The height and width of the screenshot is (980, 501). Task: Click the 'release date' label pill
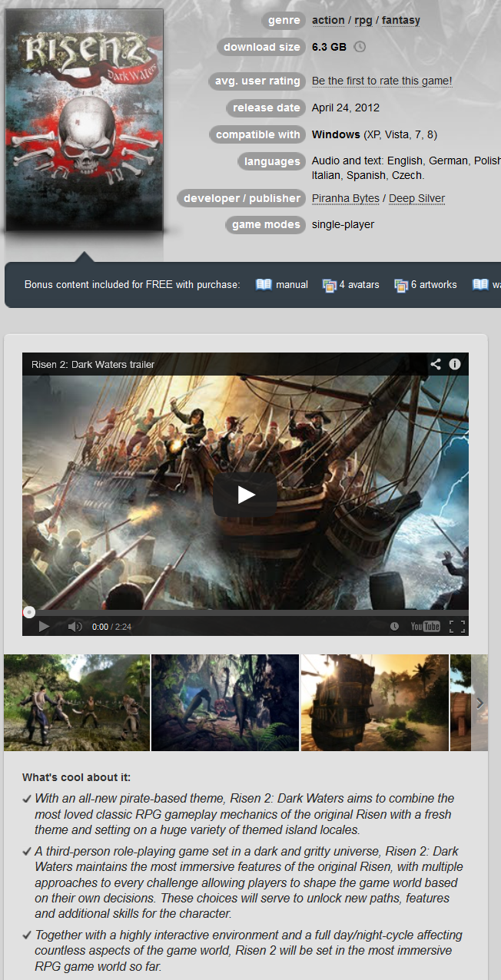tap(266, 108)
